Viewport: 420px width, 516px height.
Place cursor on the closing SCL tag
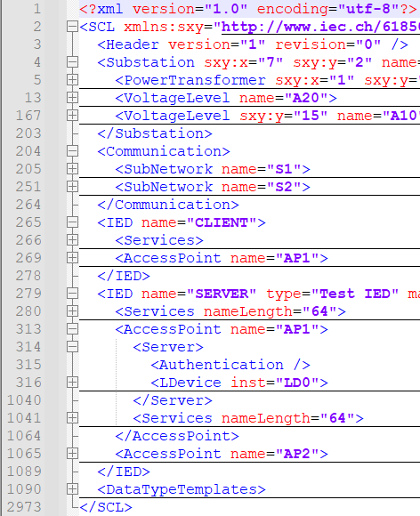(106, 507)
